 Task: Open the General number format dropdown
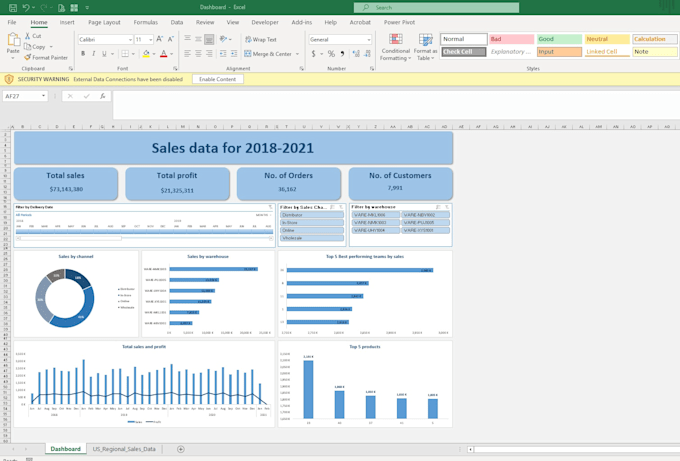pos(369,39)
